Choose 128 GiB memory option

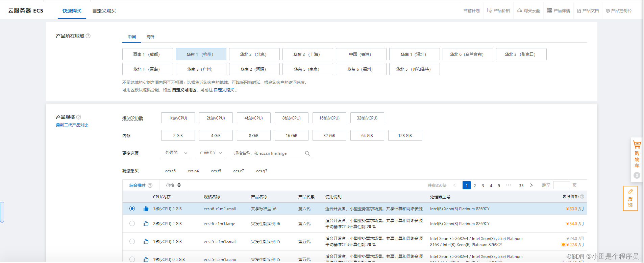405,135
